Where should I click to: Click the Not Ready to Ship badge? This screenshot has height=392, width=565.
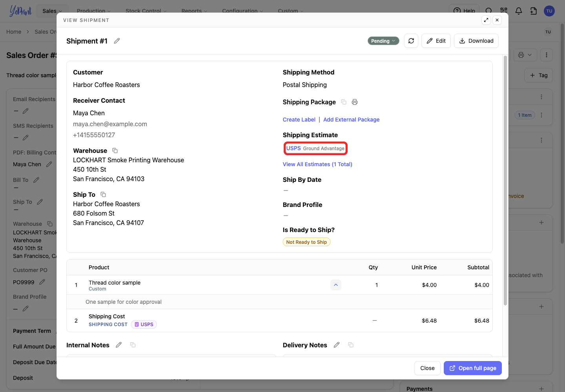(x=306, y=242)
